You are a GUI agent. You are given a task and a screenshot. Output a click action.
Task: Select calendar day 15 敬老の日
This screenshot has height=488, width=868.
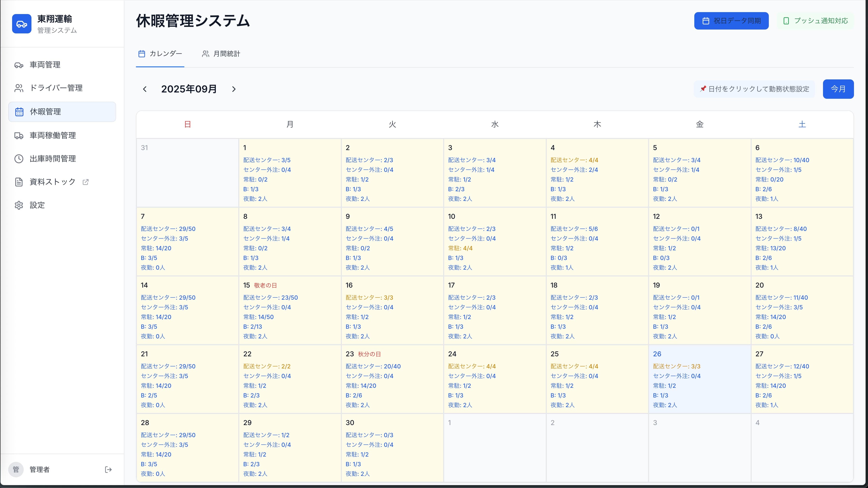coord(290,310)
